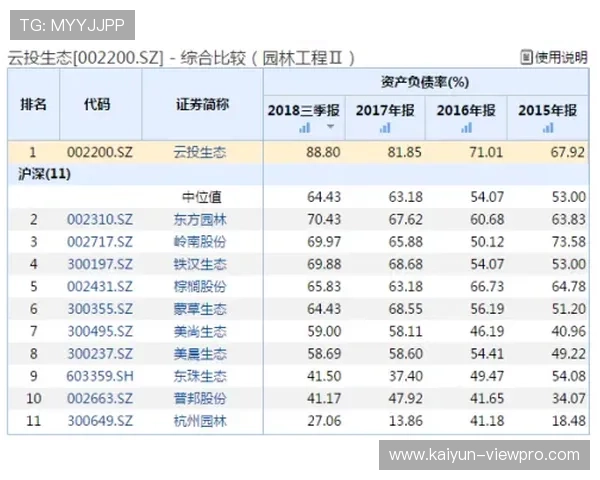
Task: Select value 34.07 for 普邦股份
Action: [x=569, y=398]
